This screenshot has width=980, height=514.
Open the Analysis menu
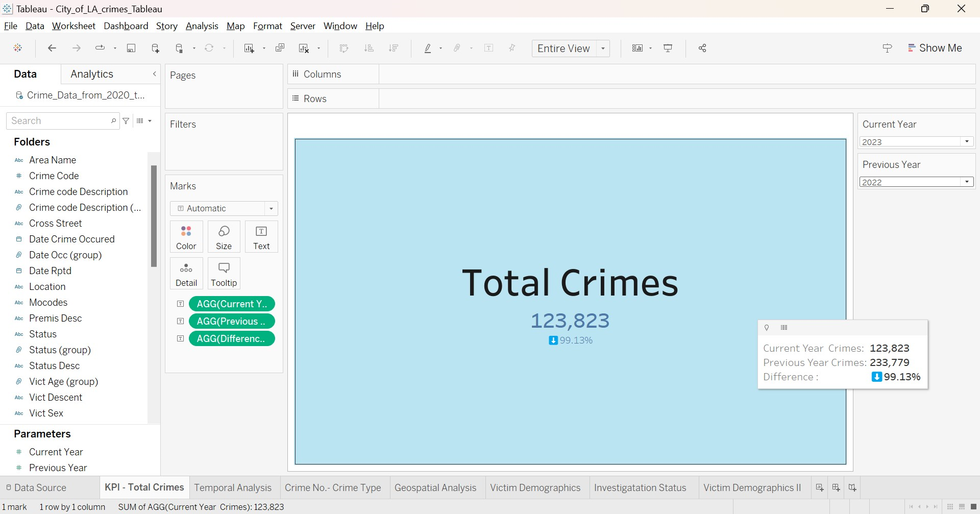pyautogui.click(x=202, y=26)
